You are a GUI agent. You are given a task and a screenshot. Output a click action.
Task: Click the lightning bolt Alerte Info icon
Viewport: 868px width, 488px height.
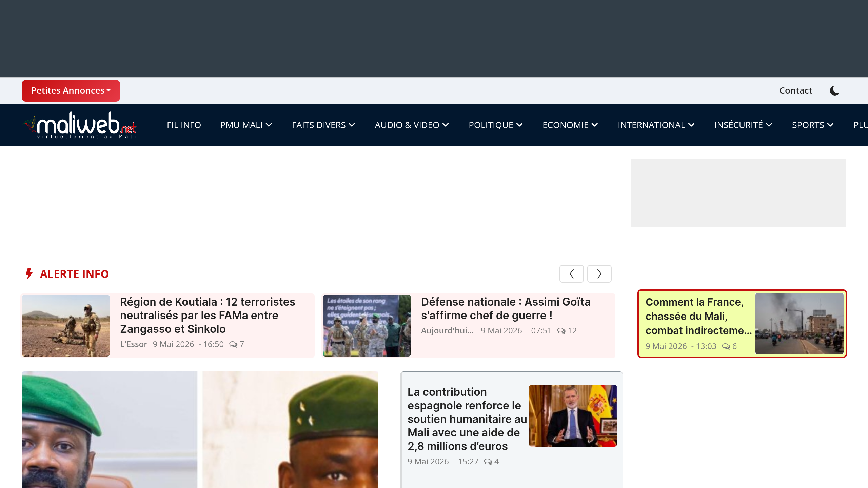tap(29, 274)
